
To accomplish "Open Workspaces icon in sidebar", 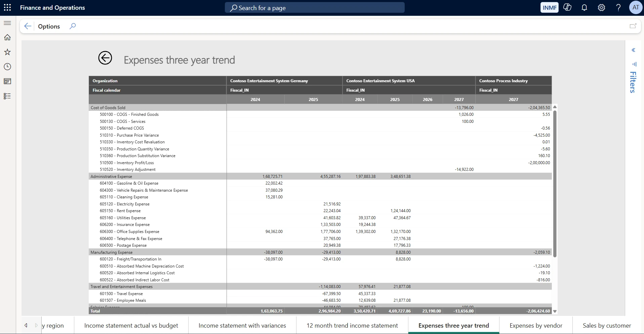I will (7, 81).
